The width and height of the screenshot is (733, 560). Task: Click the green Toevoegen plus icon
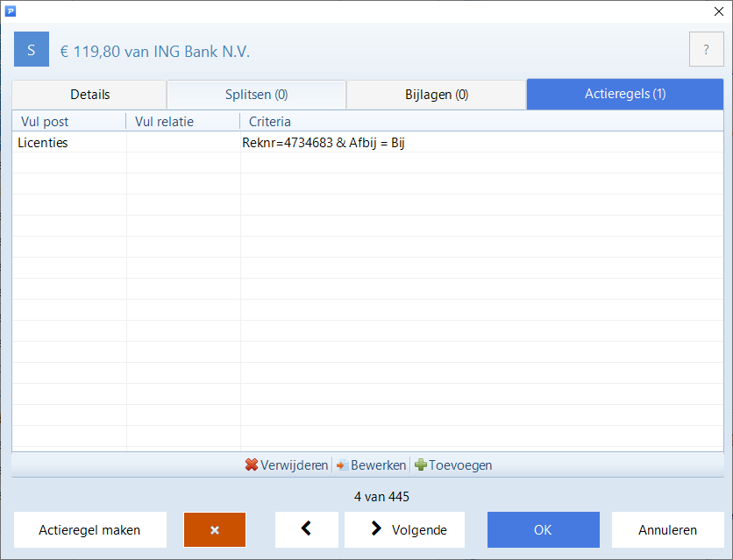(421, 465)
